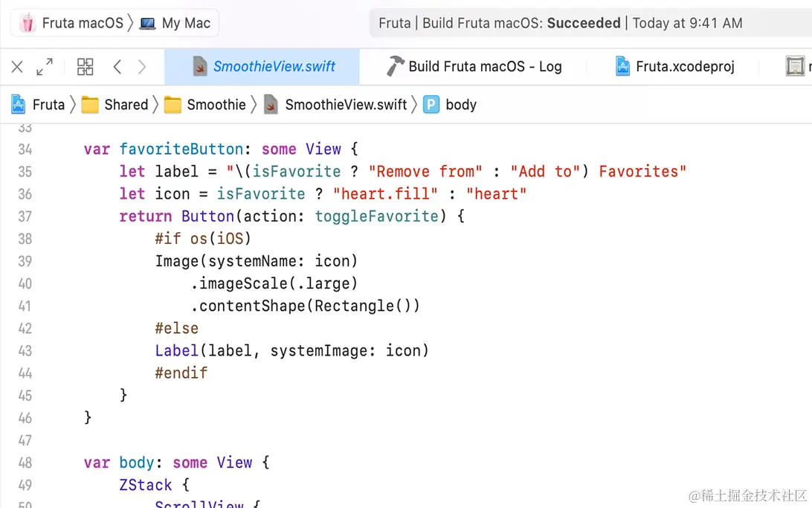Click Image(systemName: icon) code
The height and width of the screenshot is (508, 812).
(x=257, y=261)
